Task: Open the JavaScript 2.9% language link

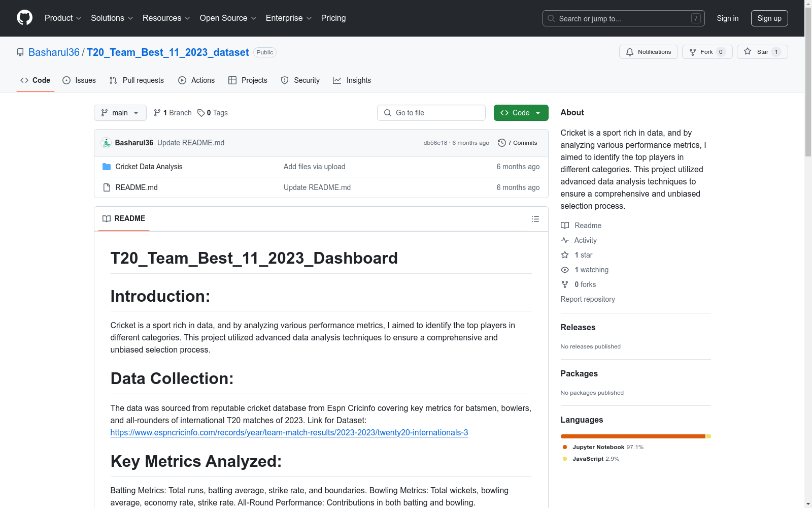Action: (x=591, y=459)
